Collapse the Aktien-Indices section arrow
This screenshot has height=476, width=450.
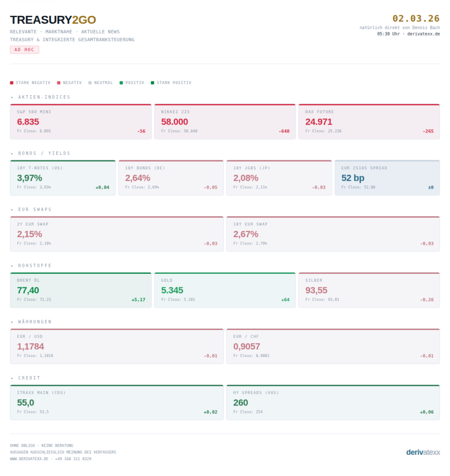(x=12, y=97)
